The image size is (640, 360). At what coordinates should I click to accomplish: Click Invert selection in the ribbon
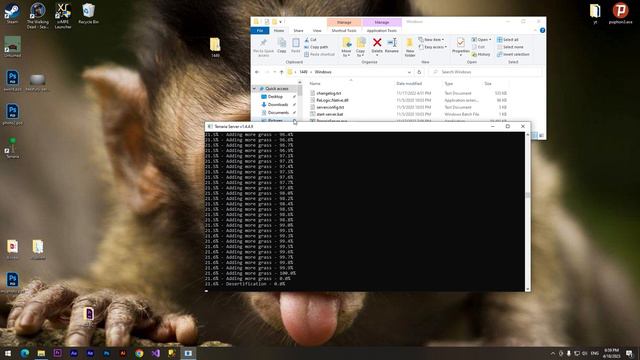coord(513,54)
